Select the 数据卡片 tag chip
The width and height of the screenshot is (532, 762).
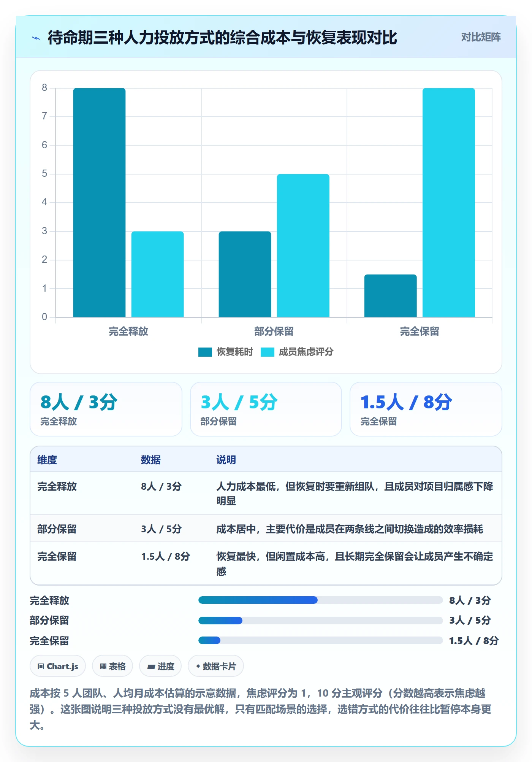pos(216,666)
